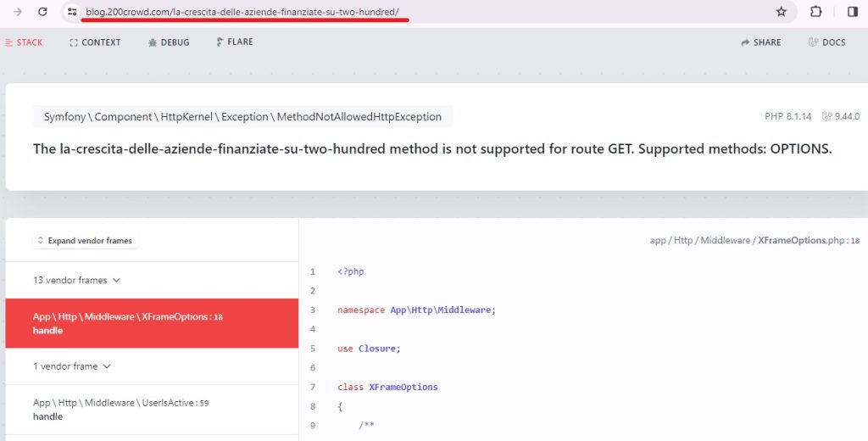Screen dimensions: 868x441
Task: Expand the 13 vendor frames group
Action: 76,280
